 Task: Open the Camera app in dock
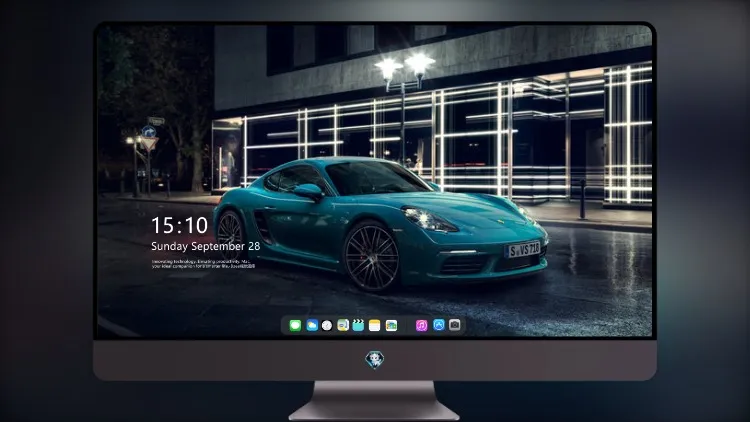point(455,325)
